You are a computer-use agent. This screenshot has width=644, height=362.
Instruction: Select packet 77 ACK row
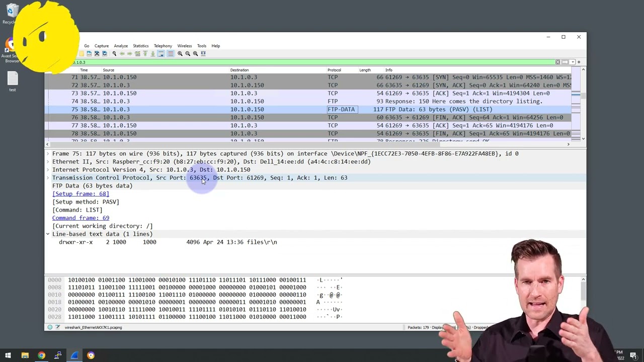[308, 126]
